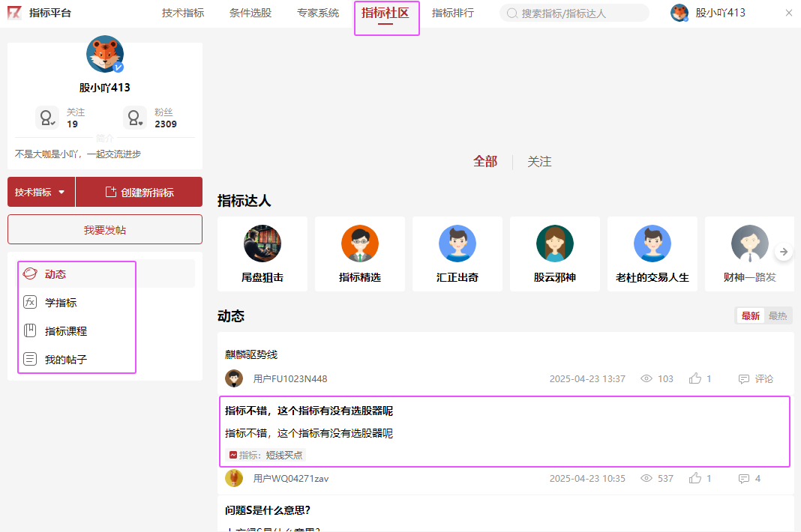Select the 关注 feed filter
This screenshot has height=532, width=801.
click(539, 162)
